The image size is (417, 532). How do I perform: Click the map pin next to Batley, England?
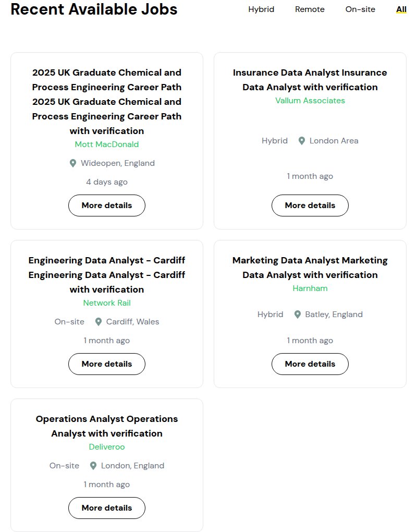tap(297, 315)
